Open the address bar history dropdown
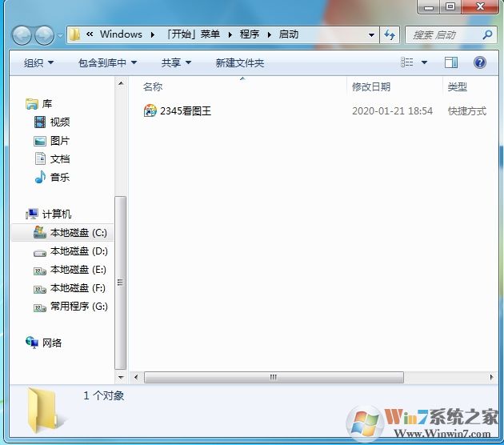Image resolution: width=504 pixels, height=445 pixels. point(371,34)
